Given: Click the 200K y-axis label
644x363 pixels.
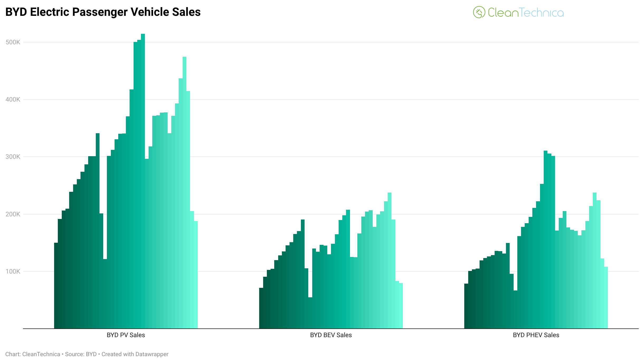Looking at the screenshot, I should click(13, 214).
